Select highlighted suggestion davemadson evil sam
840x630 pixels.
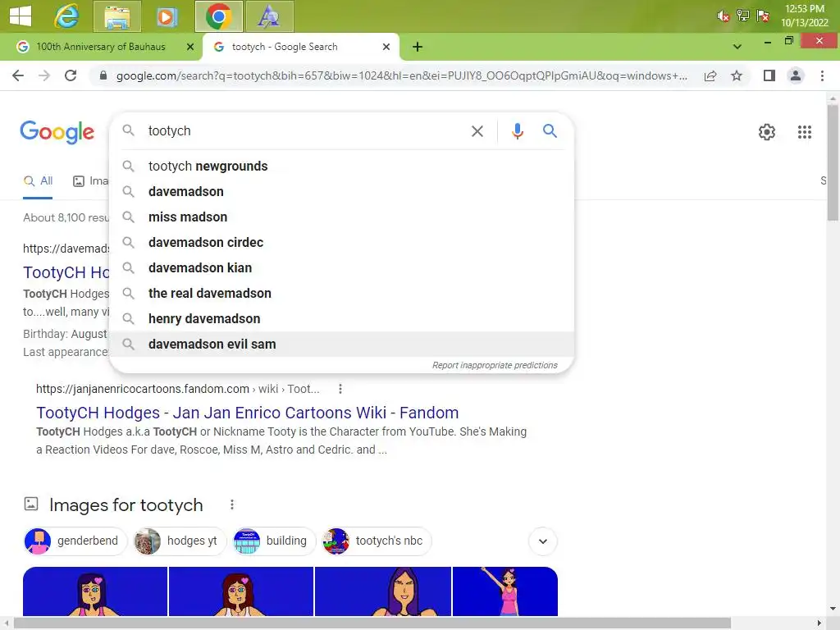click(341, 344)
